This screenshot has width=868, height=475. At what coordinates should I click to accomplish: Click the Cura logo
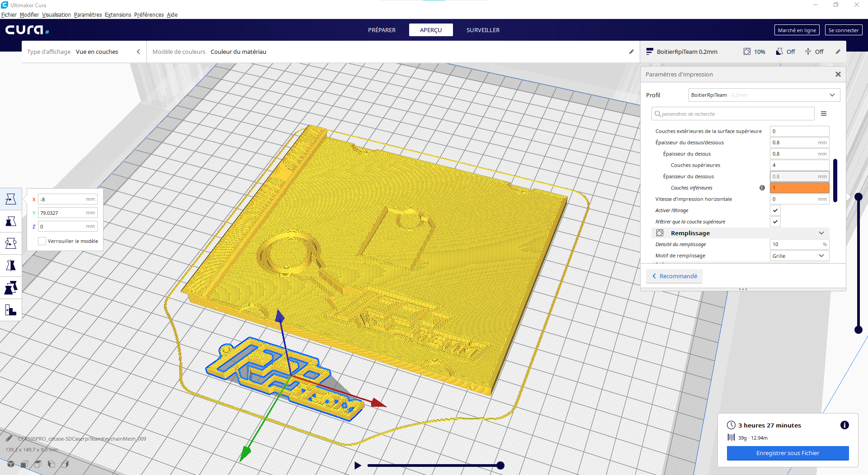[27, 30]
